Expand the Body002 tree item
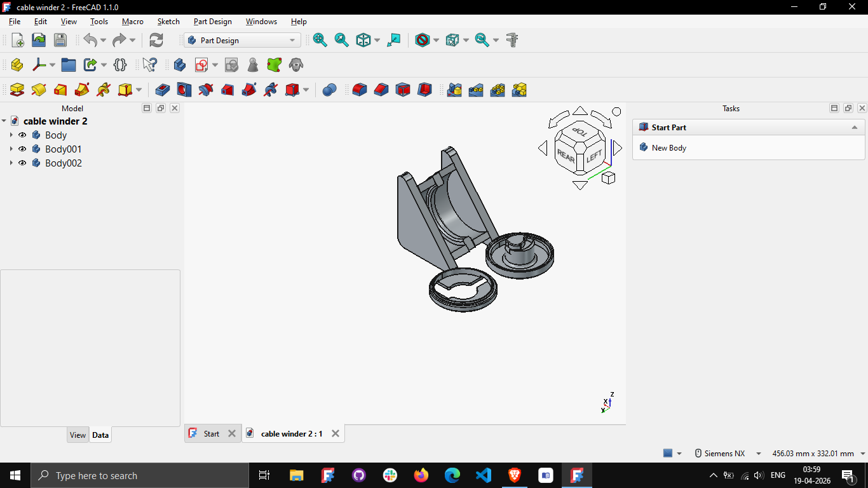This screenshot has width=868, height=488. (11, 163)
